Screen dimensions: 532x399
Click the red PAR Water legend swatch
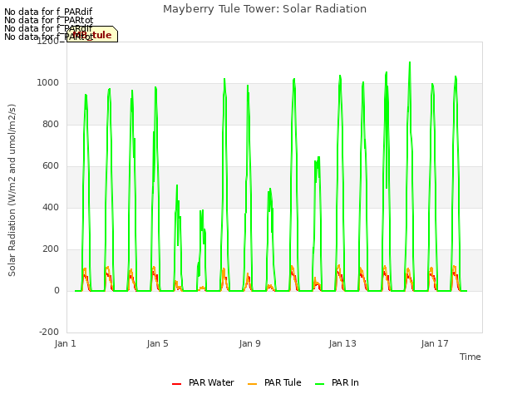[x=177, y=384]
